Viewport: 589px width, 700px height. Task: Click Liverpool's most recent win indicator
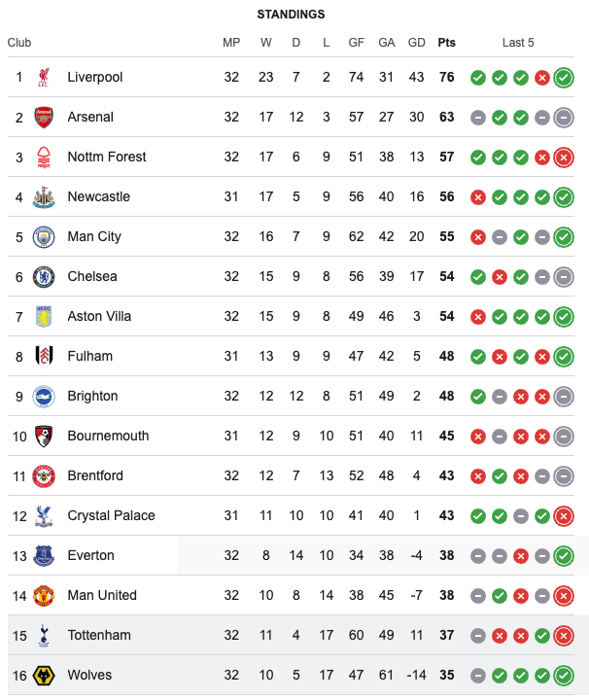point(564,78)
